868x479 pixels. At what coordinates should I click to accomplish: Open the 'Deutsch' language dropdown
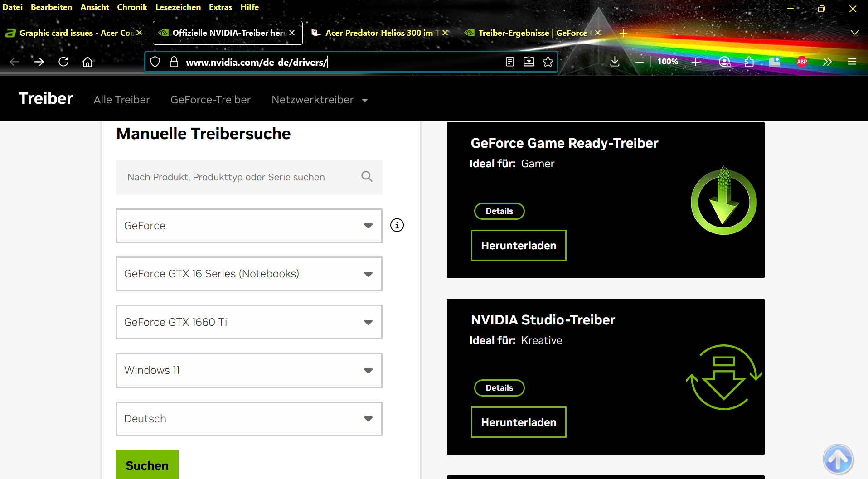point(249,419)
